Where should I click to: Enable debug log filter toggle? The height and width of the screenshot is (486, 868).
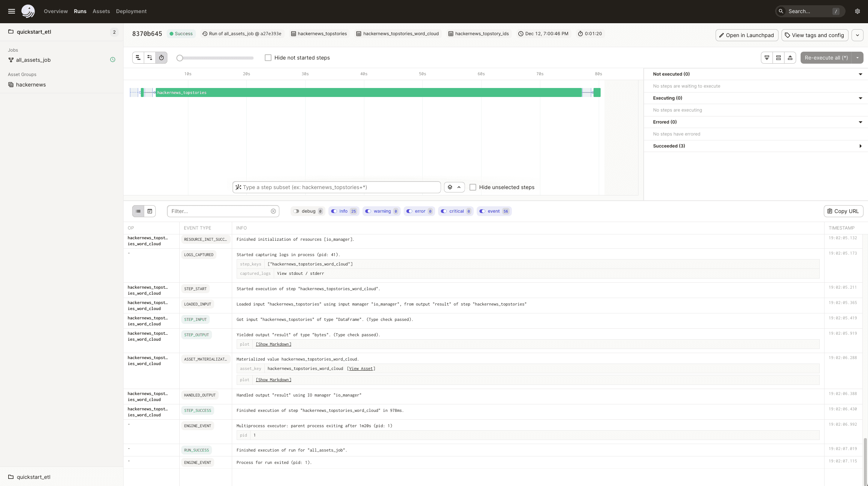[x=296, y=211]
